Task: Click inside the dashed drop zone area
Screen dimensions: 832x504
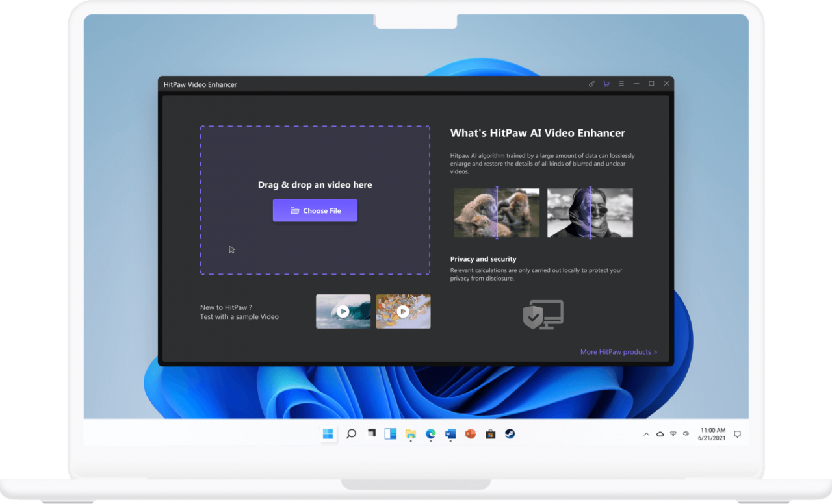Action: (x=315, y=200)
